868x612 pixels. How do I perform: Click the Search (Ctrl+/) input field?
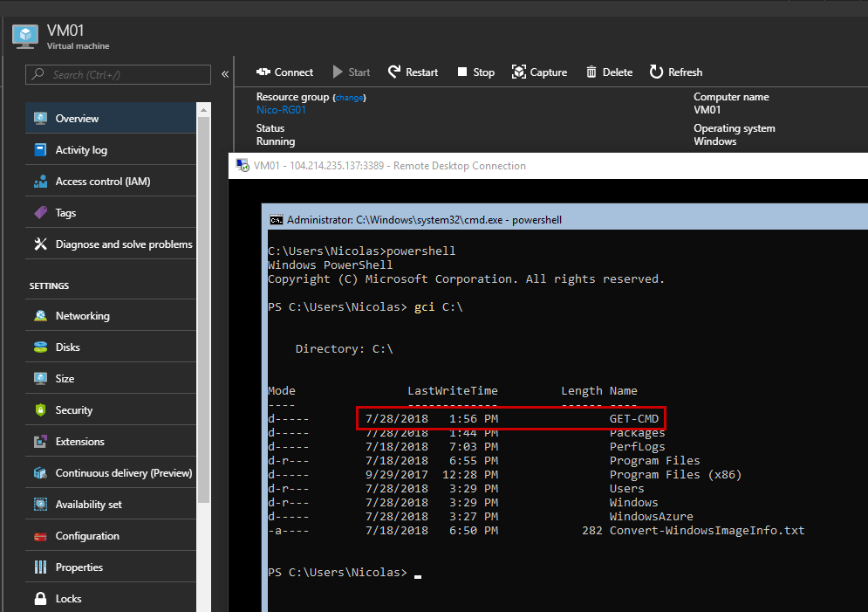pos(118,74)
